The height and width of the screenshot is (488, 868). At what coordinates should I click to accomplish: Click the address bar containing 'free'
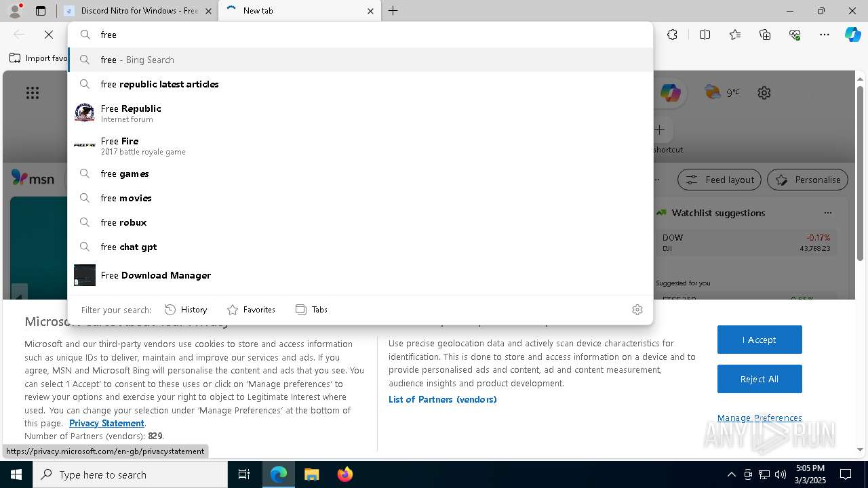(360, 35)
